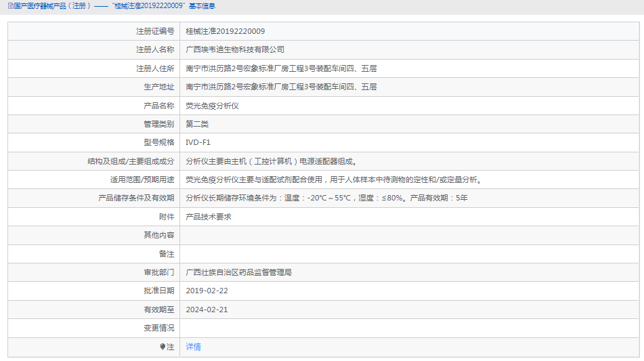Click the 生产地址 label
The height and width of the screenshot is (361, 644).
[159, 87]
